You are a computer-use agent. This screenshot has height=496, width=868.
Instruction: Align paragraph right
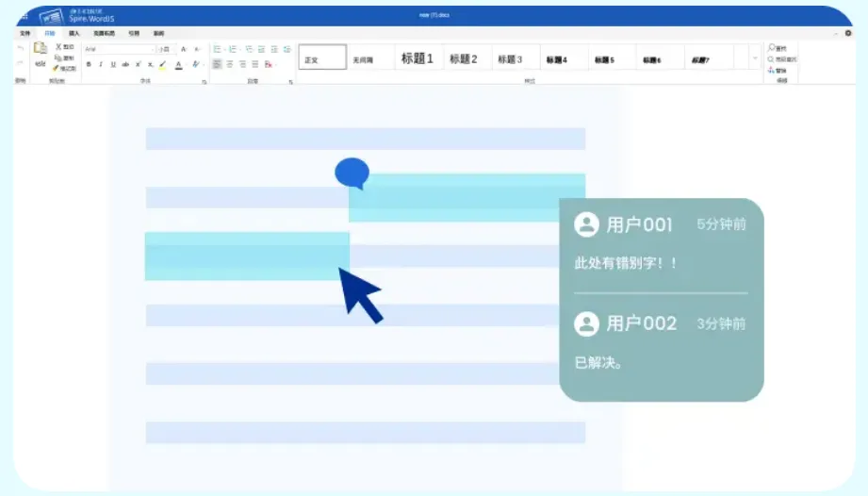tap(242, 65)
